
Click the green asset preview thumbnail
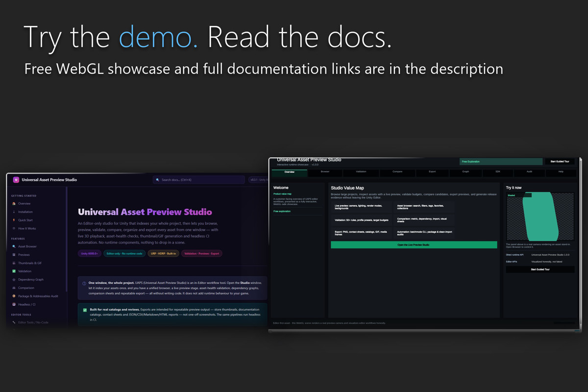[540, 217]
